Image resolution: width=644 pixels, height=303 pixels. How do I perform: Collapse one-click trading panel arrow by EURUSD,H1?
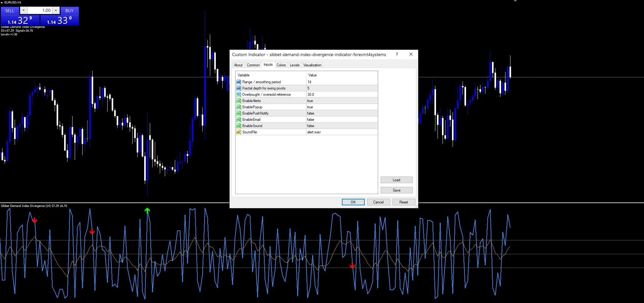pos(2,2)
